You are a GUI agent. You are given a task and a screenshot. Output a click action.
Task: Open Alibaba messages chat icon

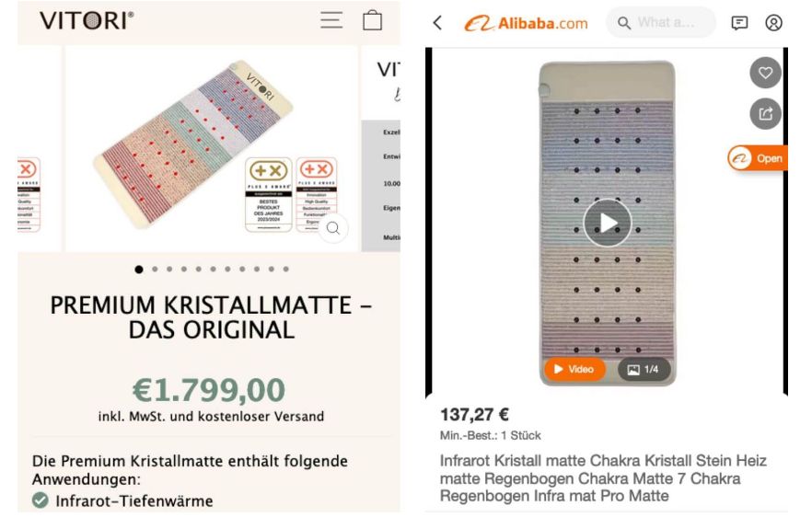738,23
